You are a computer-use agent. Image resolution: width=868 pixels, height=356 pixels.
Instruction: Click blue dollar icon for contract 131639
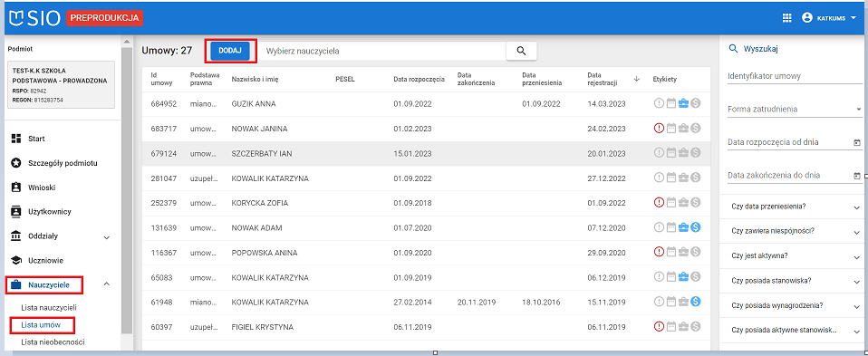pos(696,227)
